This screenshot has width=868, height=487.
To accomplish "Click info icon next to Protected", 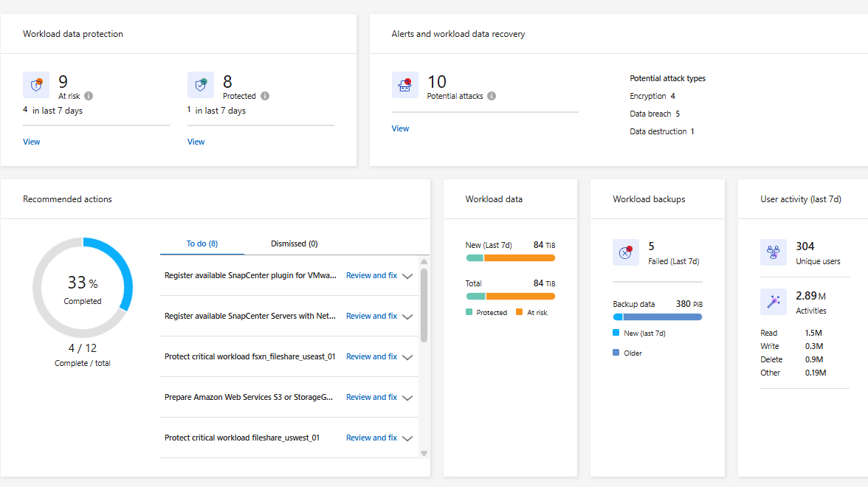I will coord(265,96).
